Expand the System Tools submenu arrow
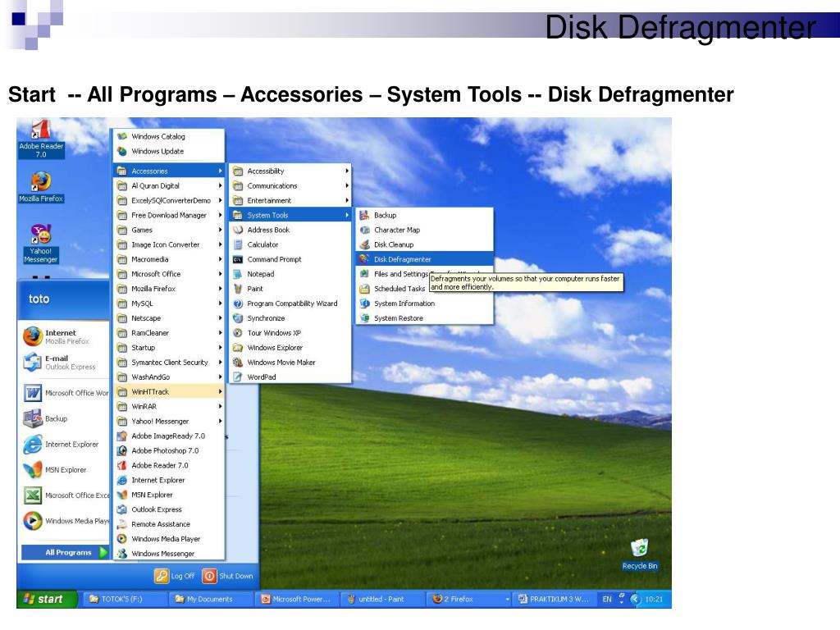 [347, 216]
